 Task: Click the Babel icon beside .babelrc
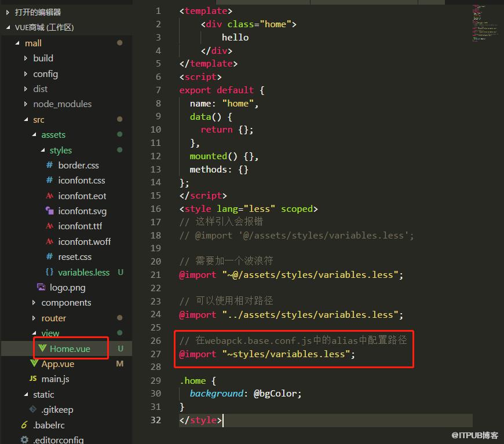coord(24,425)
